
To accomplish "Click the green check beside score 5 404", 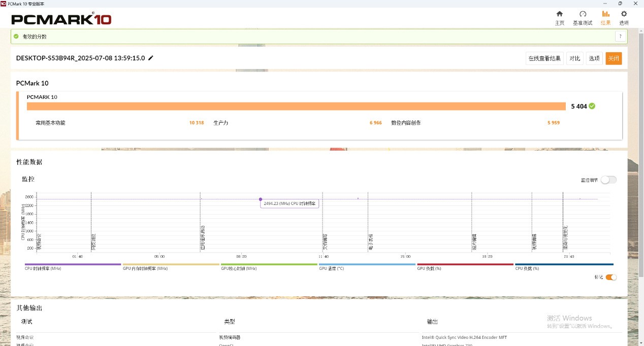I will click(592, 106).
